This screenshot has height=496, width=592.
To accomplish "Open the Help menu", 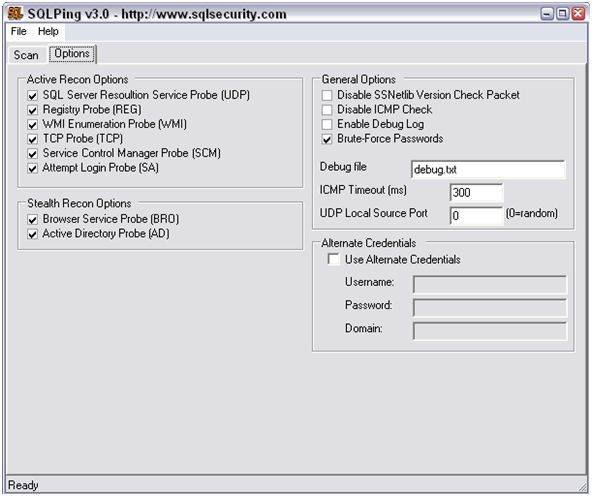I will pos(48,31).
